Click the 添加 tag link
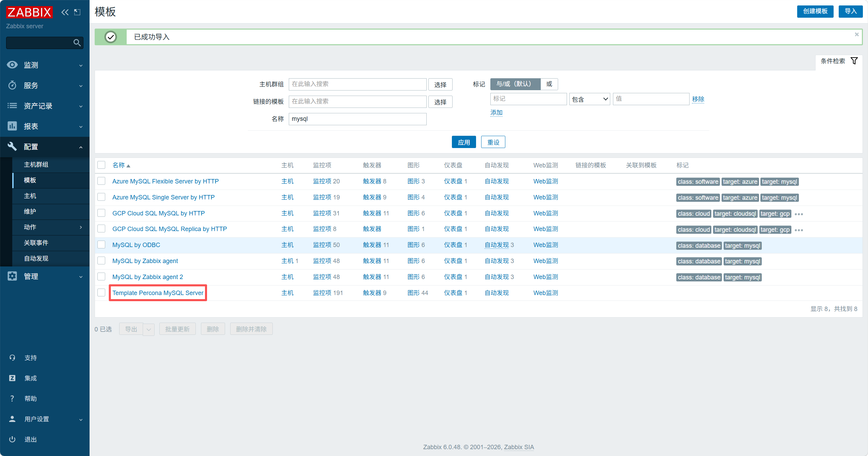Screen dimensions: 868x456 pyautogui.click(x=496, y=113)
